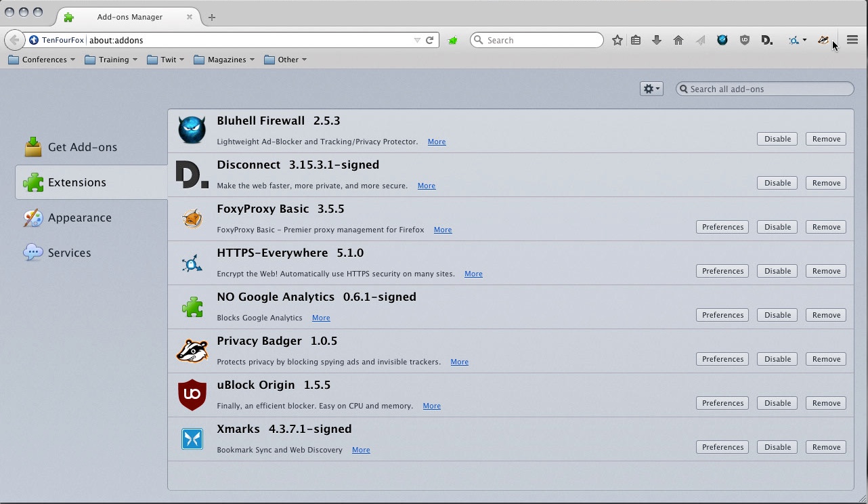Image resolution: width=868 pixels, height=504 pixels.
Task: Disable uBlock Origin extension
Action: click(x=777, y=403)
